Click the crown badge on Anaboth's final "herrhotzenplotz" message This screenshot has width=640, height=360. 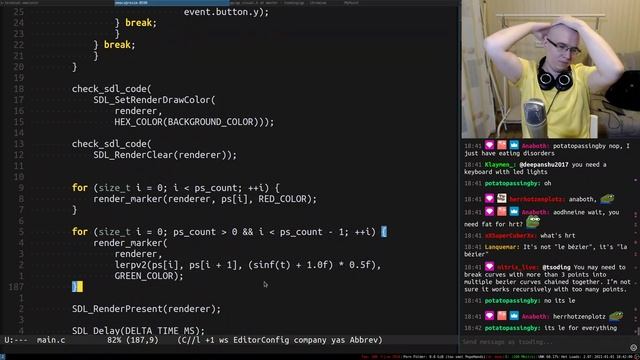coord(514,316)
